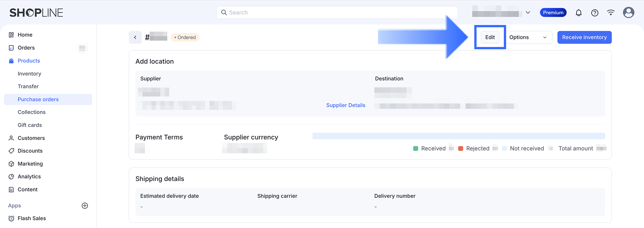Expand the Options dropdown
The height and width of the screenshot is (228, 644).
point(528,37)
